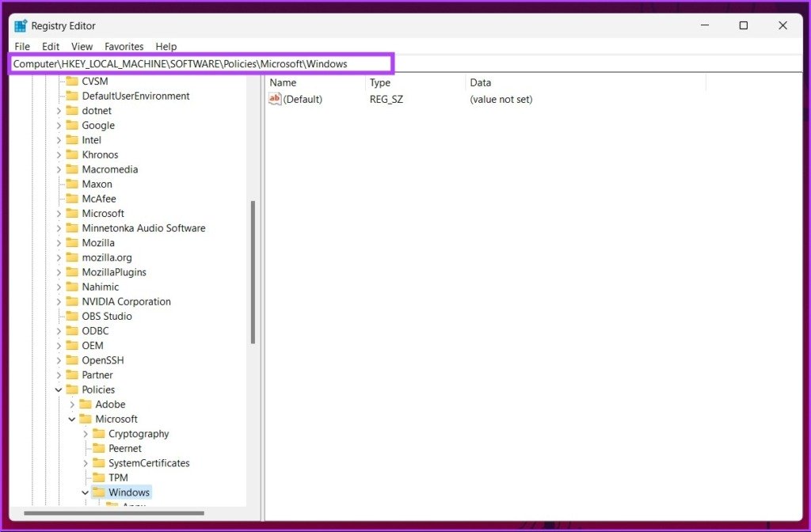Click the registry path address bar

click(201, 63)
